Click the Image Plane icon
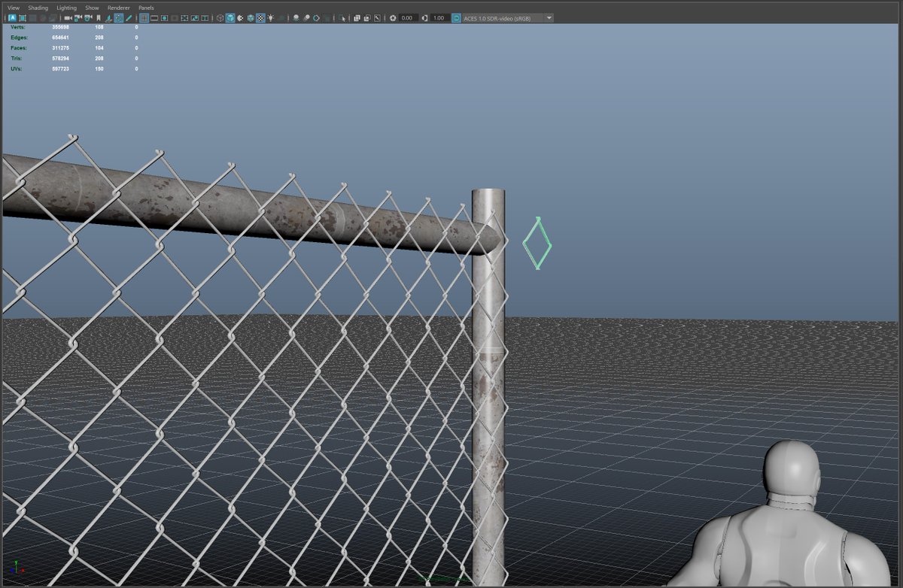The height and width of the screenshot is (588, 903). click(x=108, y=18)
